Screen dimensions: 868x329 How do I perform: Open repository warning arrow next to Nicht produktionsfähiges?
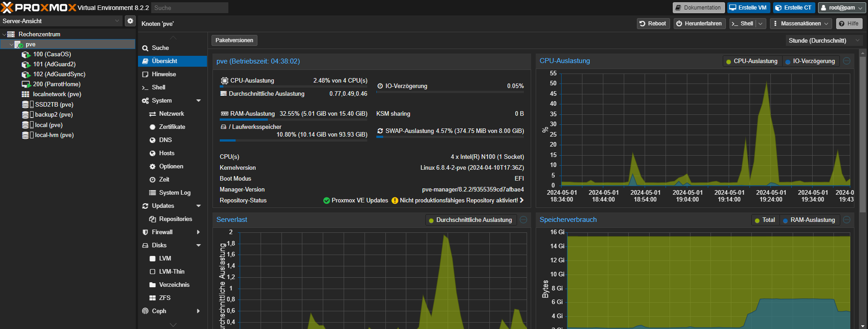[522, 200]
